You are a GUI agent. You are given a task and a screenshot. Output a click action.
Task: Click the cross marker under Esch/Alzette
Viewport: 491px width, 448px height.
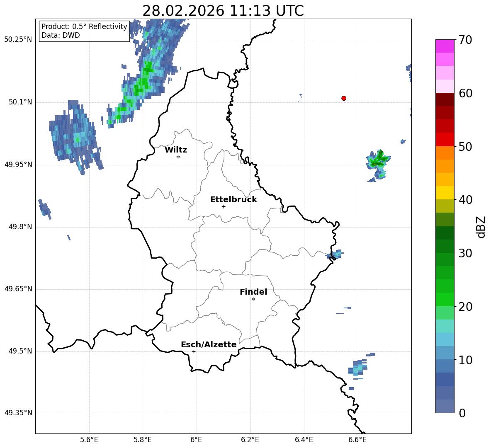pyautogui.click(x=194, y=351)
